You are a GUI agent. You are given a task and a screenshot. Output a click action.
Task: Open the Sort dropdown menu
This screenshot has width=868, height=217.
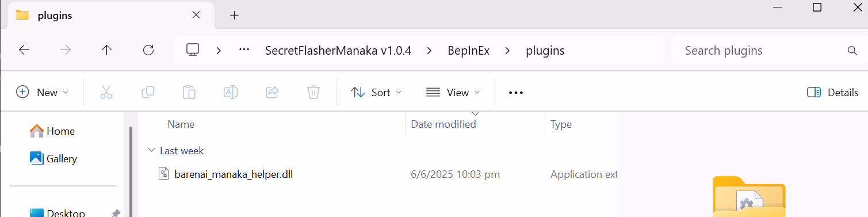pos(376,92)
